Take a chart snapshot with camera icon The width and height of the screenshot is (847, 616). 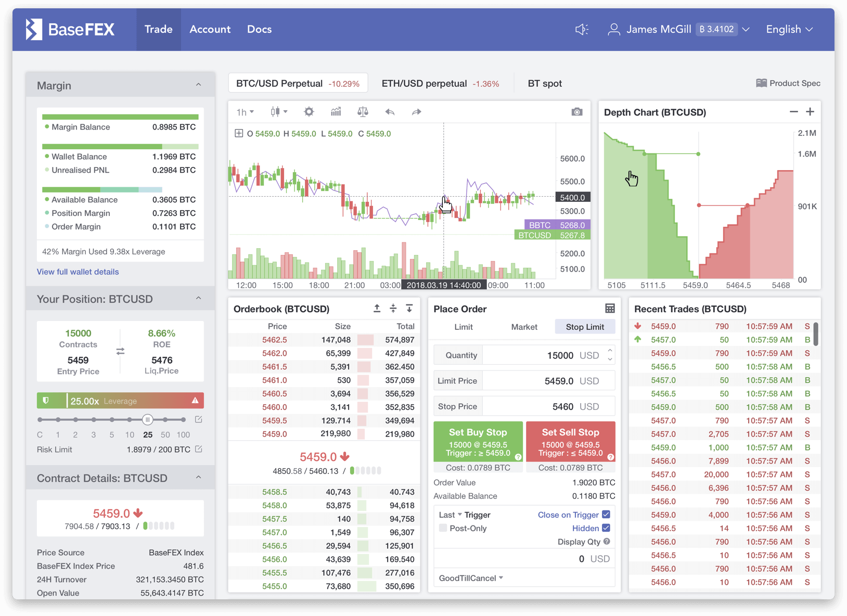point(576,112)
